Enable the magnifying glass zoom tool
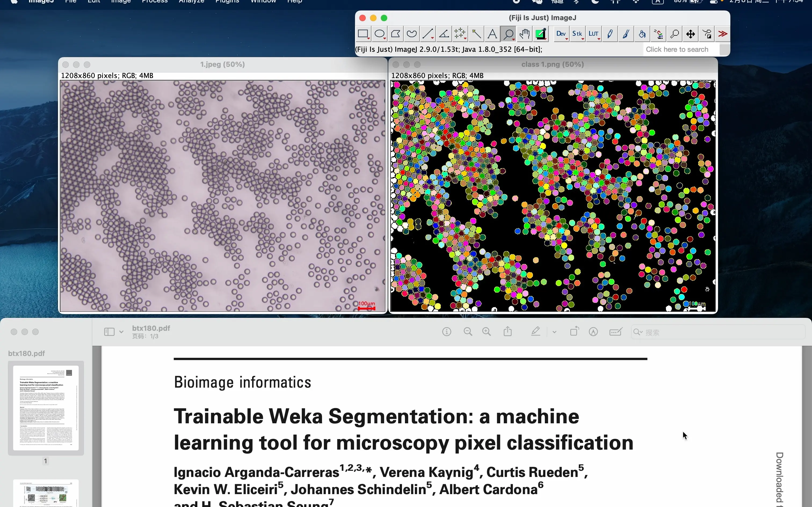 [x=508, y=34]
